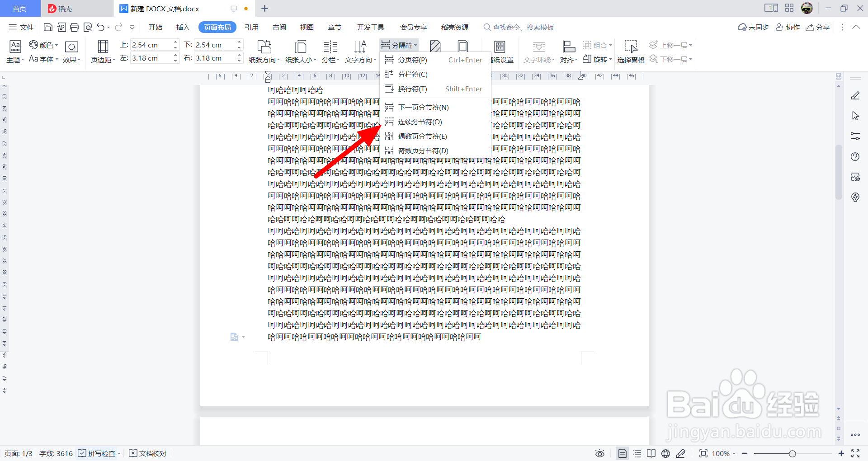Switch to outline view icon
Image resolution: width=868 pixels, height=461 pixels.
coord(637,453)
